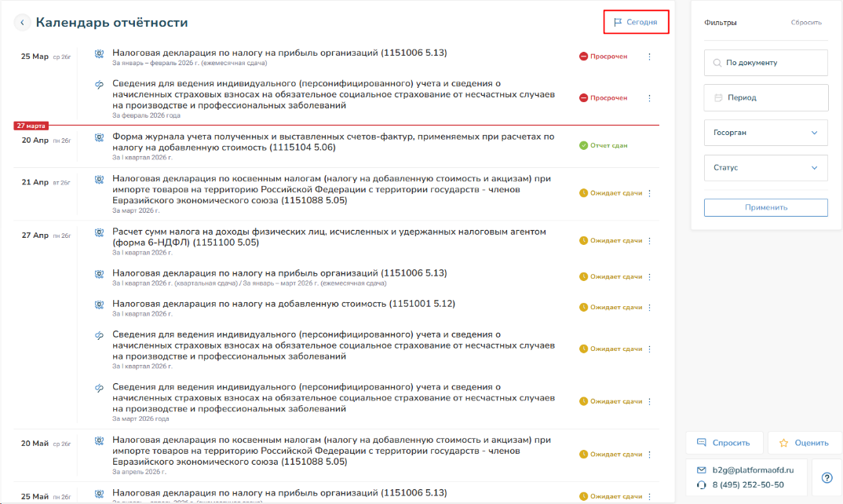Click the По документу search field

click(x=765, y=63)
